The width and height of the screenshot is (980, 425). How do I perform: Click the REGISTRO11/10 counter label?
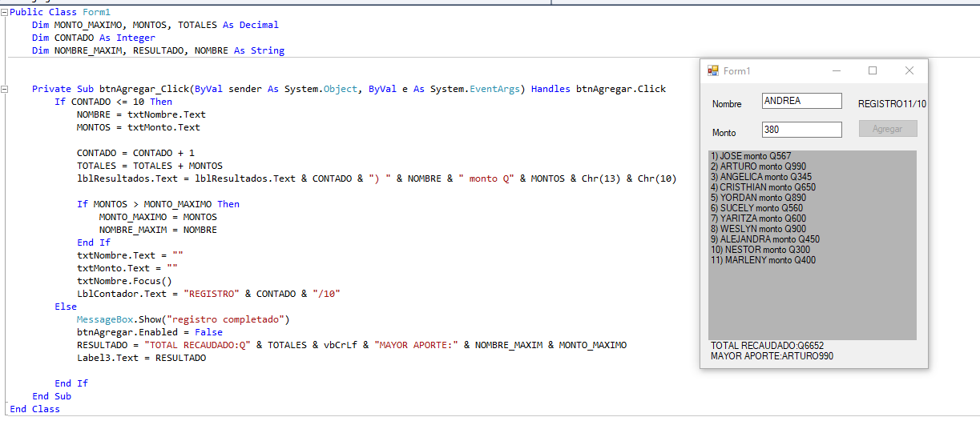pos(892,104)
